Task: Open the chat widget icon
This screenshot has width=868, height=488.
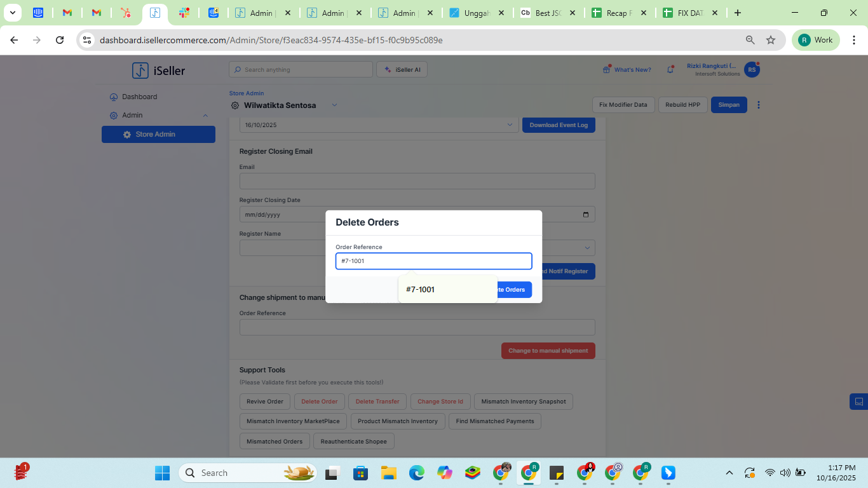Action: (858, 402)
